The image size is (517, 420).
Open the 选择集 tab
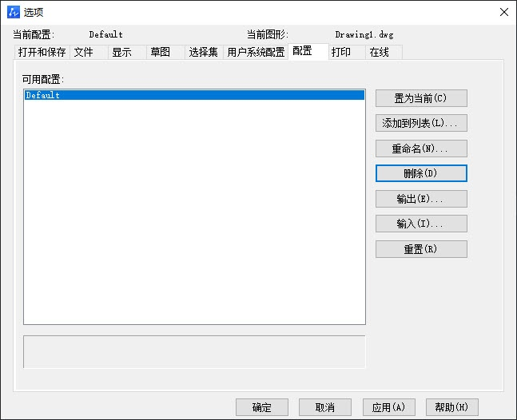pyautogui.click(x=204, y=52)
